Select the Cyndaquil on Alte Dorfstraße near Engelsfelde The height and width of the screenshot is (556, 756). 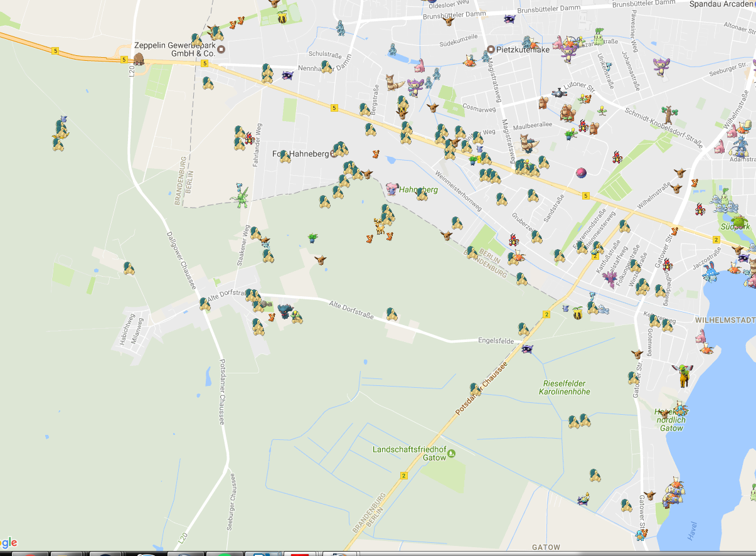pyautogui.click(x=392, y=313)
